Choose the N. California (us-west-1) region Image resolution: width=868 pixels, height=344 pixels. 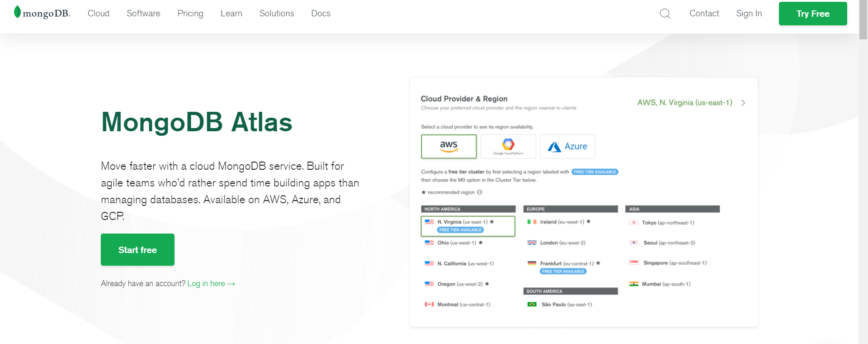coord(466,263)
